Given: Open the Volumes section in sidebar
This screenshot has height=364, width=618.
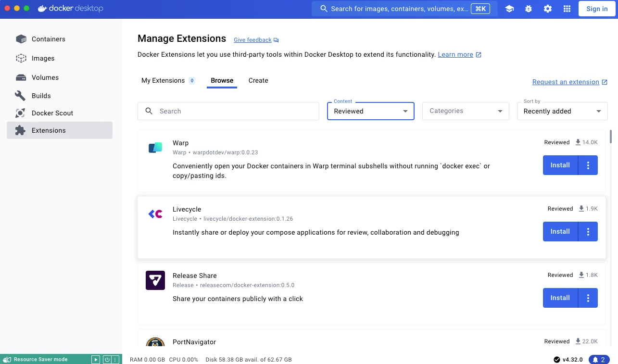Looking at the screenshot, I should 45,77.
